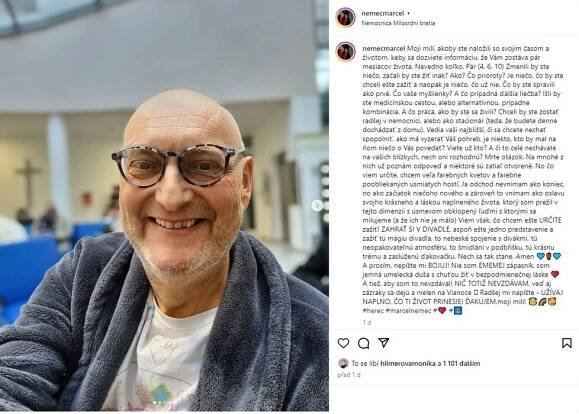The width and height of the screenshot is (579, 414).
Task: Open location Nemocnica Milosrdní bratia
Action: tap(398, 23)
